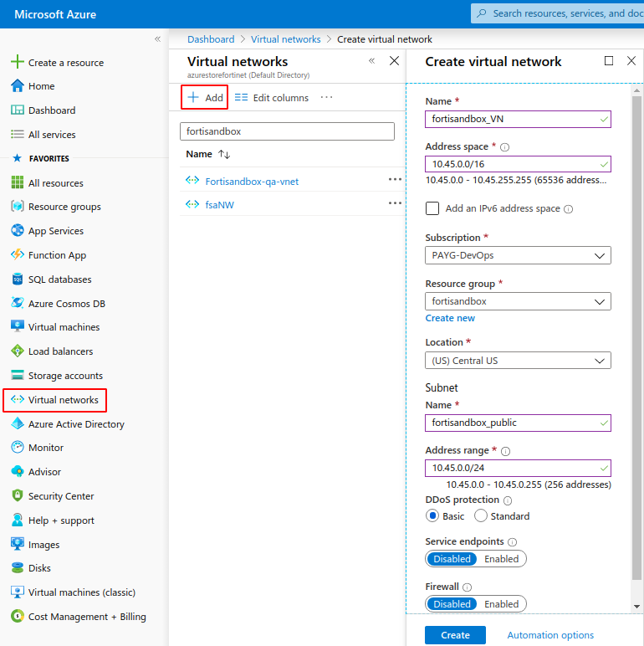Viewport: 644px width, 646px height.
Task: Go to Dashboard breadcrumb
Action: click(211, 39)
